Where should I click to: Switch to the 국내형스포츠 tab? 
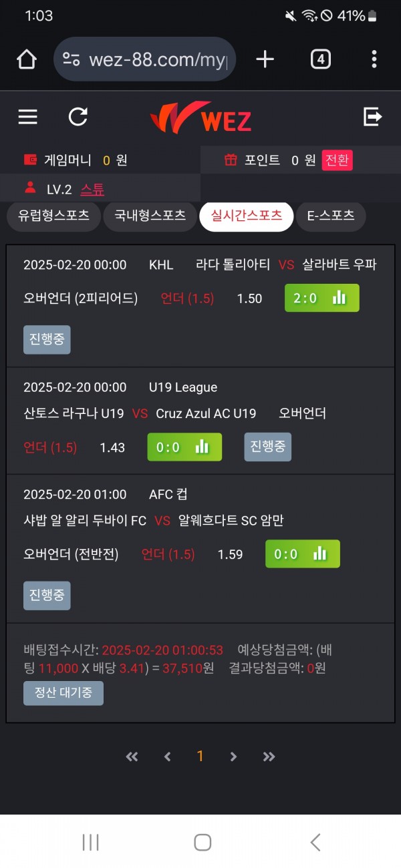[x=150, y=216]
